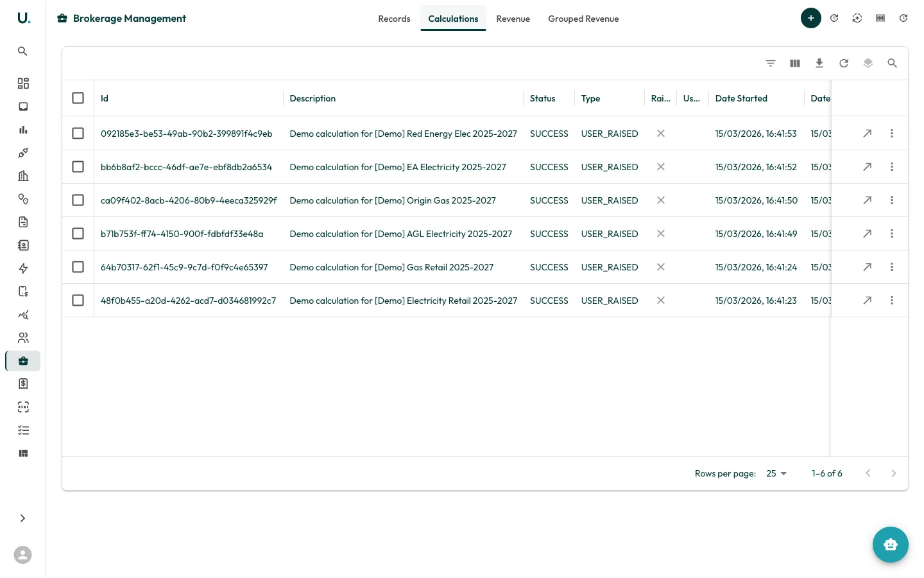The image size is (924, 578).
Task: Open the lightning bolt icon in sidebar
Action: (x=23, y=268)
